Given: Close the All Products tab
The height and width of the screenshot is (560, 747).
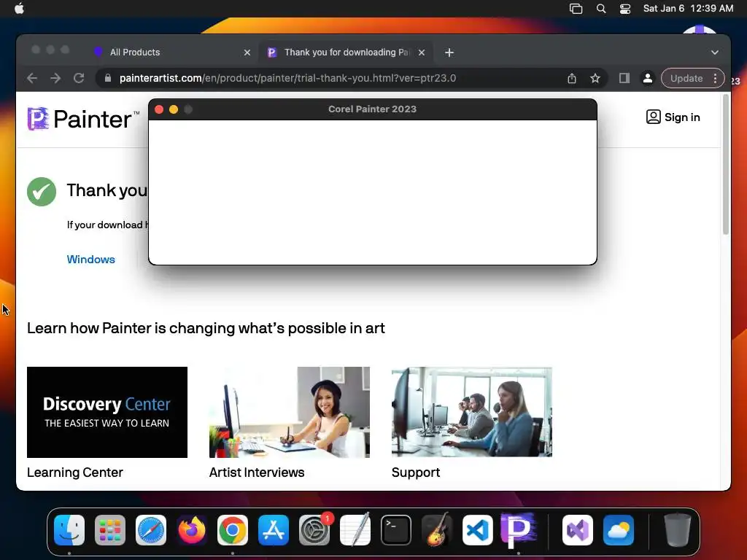Looking at the screenshot, I should point(247,52).
